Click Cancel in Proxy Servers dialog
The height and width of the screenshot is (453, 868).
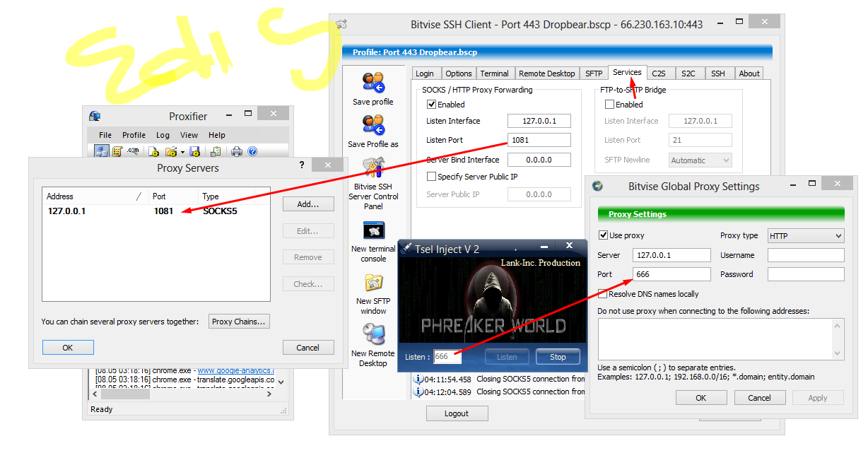(x=307, y=348)
